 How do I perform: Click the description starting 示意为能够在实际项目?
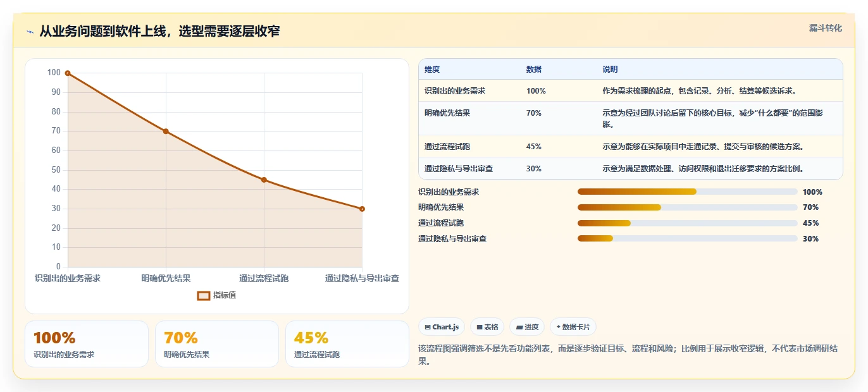[704, 147]
